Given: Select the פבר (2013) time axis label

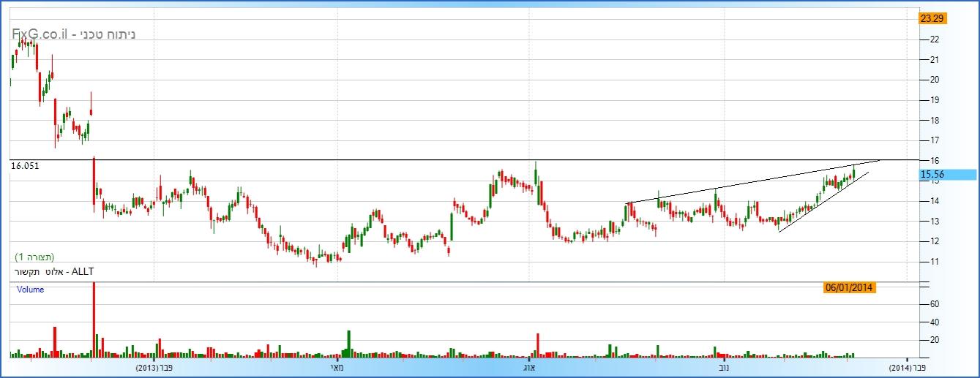Looking at the screenshot, I should click(x=154, y=367).
